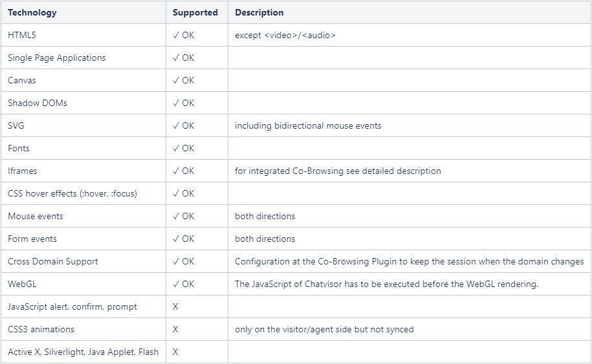
Task: Click the Technology column header
Action: click(x=32, y=12)
